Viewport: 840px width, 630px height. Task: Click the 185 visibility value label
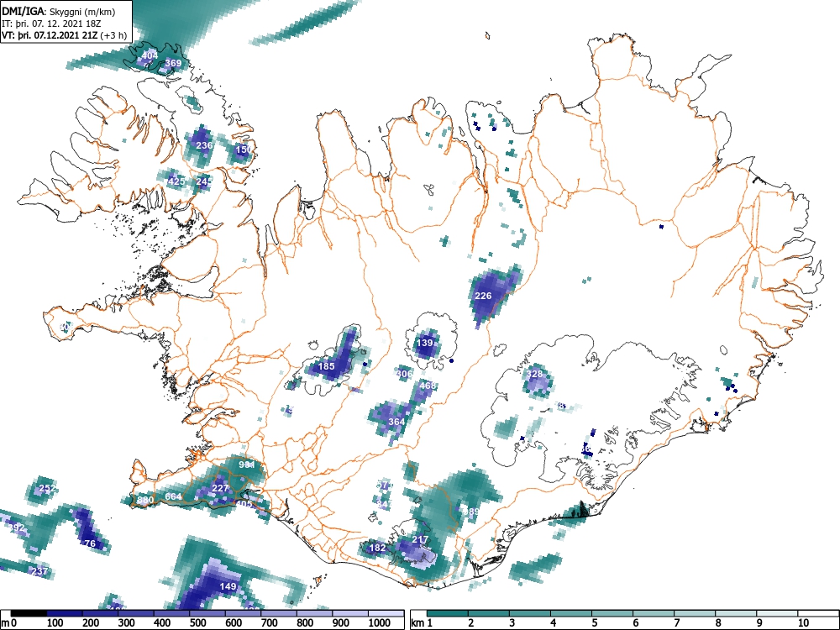326,366
